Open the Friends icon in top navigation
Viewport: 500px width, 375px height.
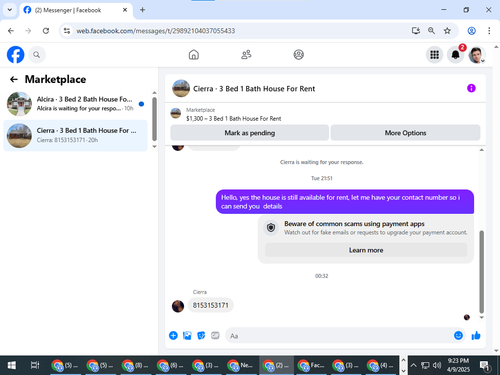(x=246, y=55)
